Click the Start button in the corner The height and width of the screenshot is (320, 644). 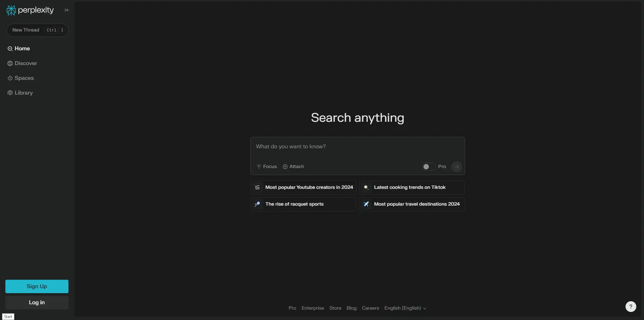tap(8, 317)
